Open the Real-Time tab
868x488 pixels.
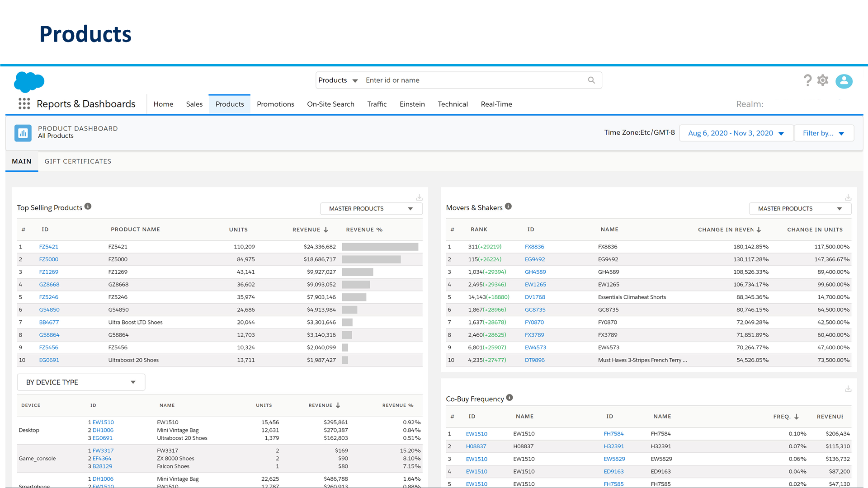(496, 104)
